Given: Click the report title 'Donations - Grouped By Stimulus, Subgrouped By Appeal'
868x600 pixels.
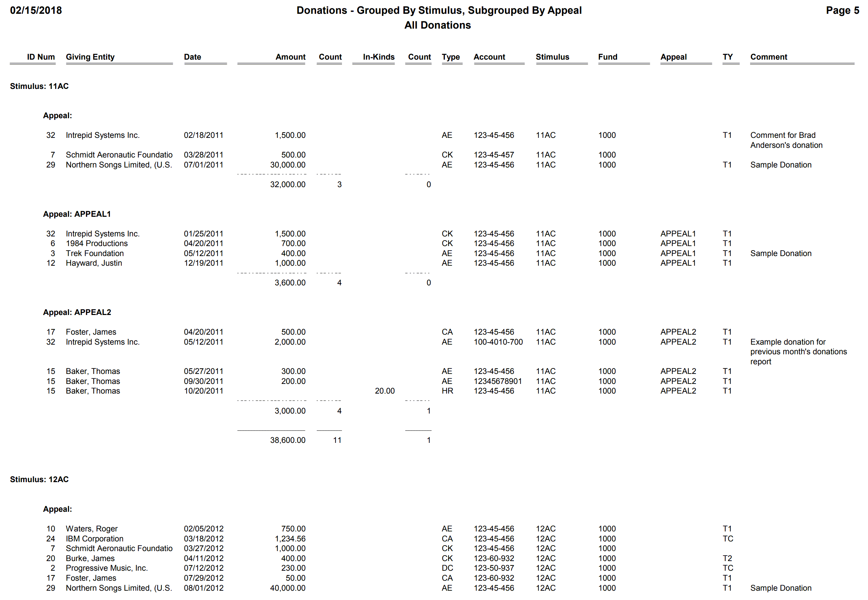Looking at the screenshot, I should [439, 11].
